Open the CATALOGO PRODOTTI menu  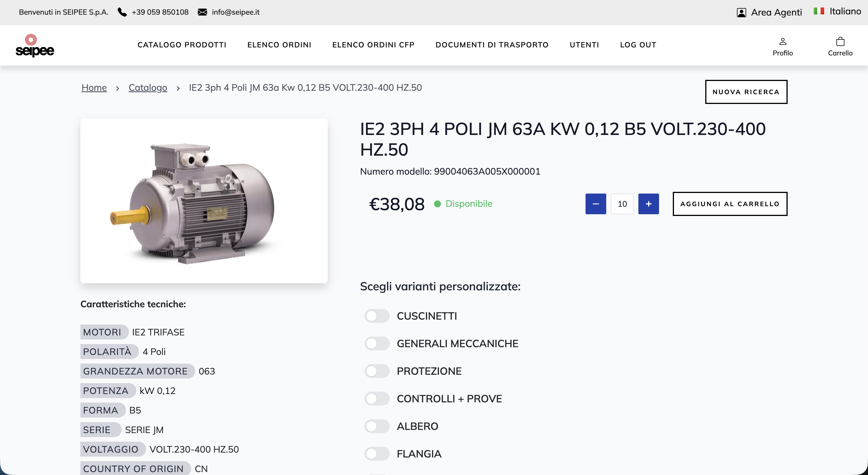coord(182,45)
